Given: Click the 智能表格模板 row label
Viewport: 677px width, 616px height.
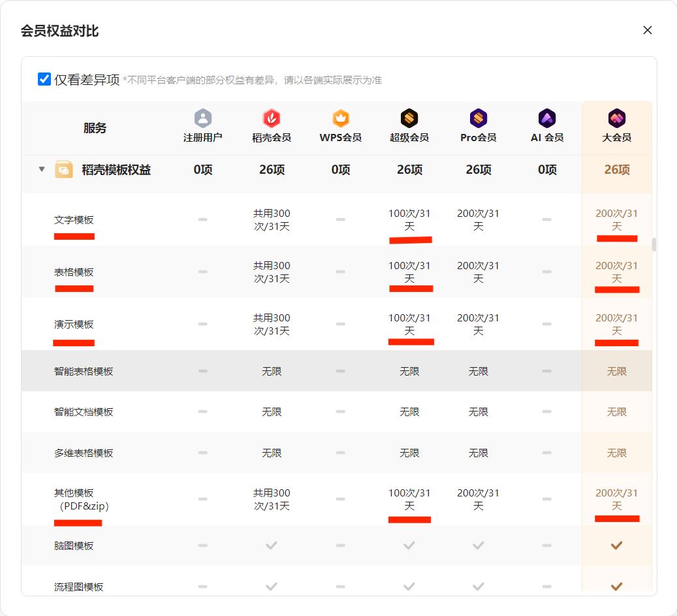Looking at the screenshot, I should [x=84, y=372].
